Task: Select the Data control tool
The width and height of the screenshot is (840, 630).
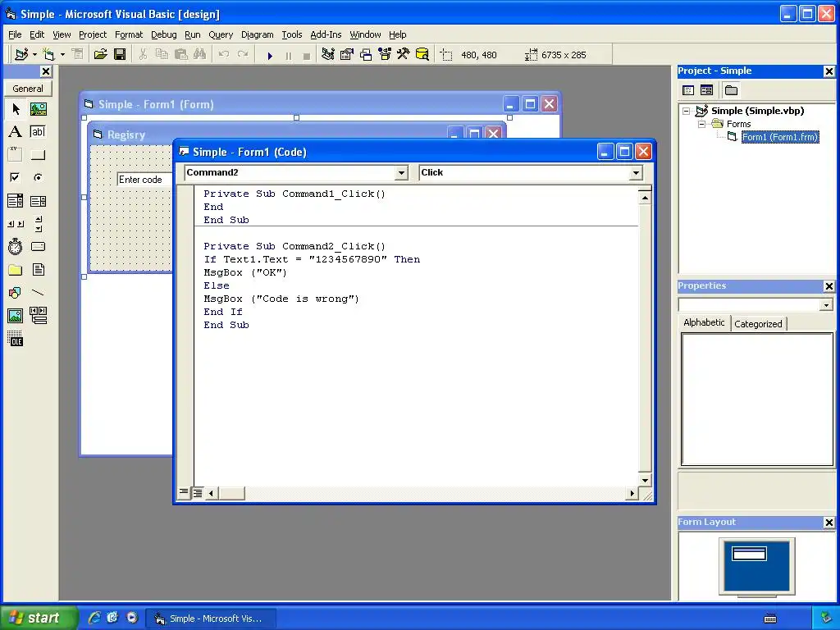Action: click(38, 316)
